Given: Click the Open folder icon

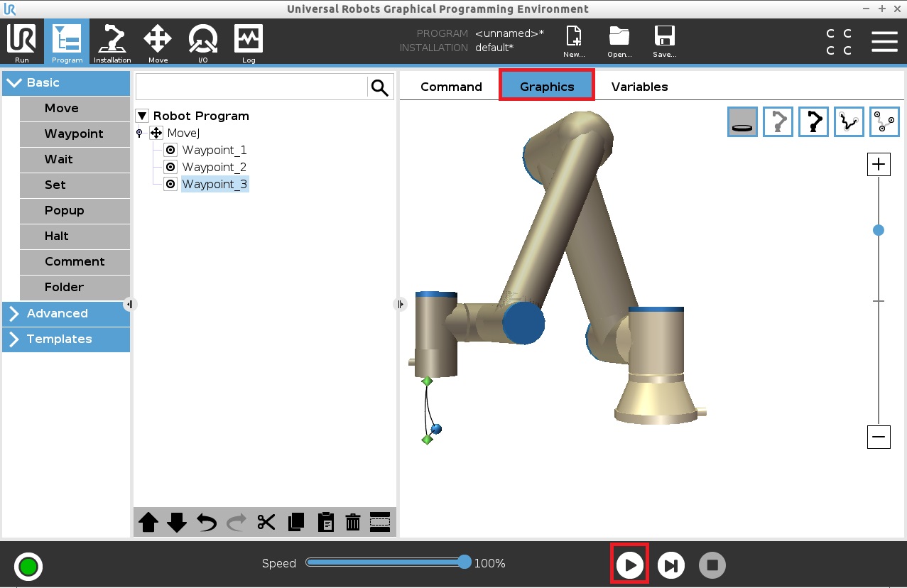Looking at the screenshot, I should point(619,43).
